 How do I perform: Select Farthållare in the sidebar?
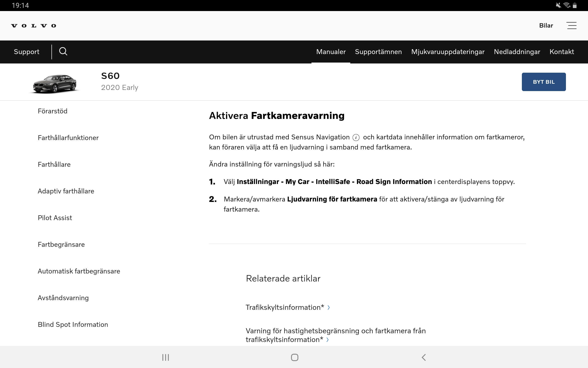(x=54, y=164)
